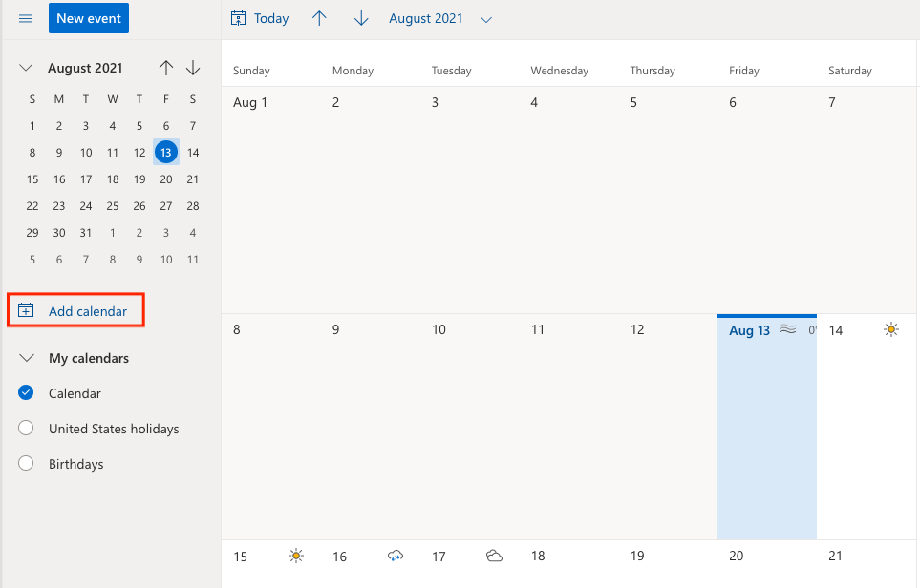Click the New event button
The image size is (920, 588).
click(x=88, y=17)
